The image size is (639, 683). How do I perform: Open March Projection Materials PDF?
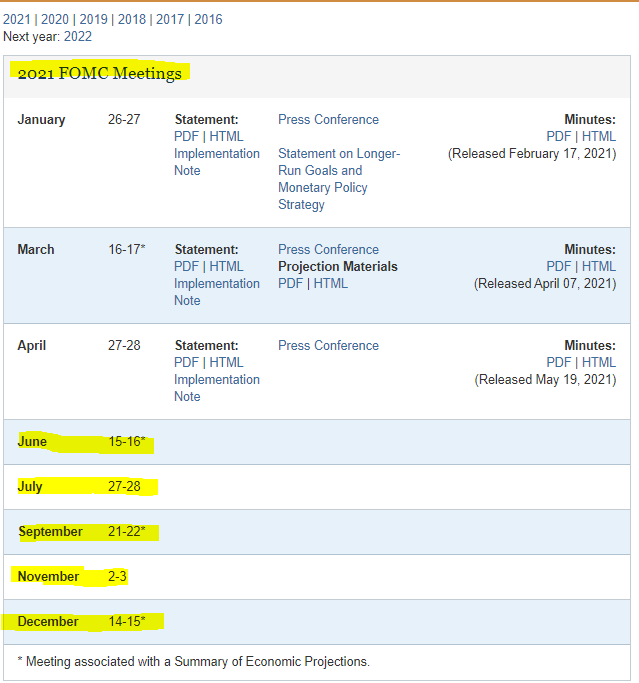290,283
